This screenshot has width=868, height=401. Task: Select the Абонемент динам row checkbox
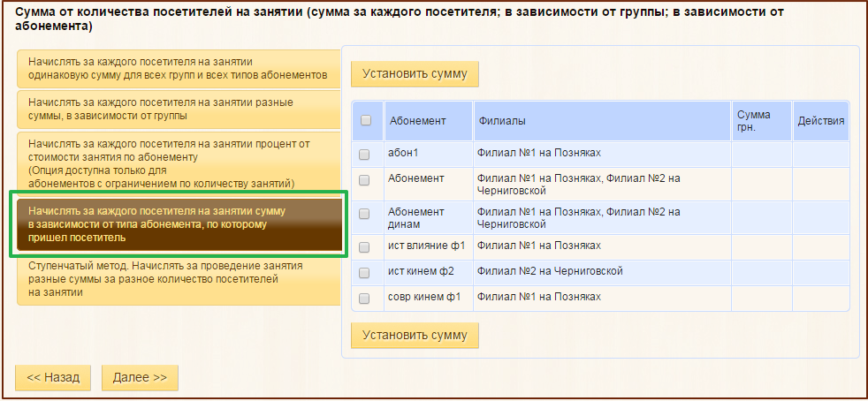[x=363, y=214]
